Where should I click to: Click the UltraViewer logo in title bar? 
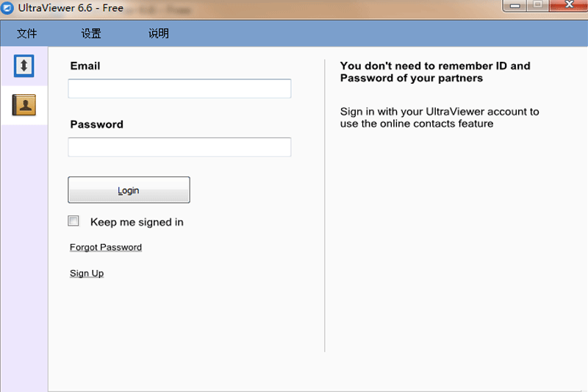click(x=8, y=7)
